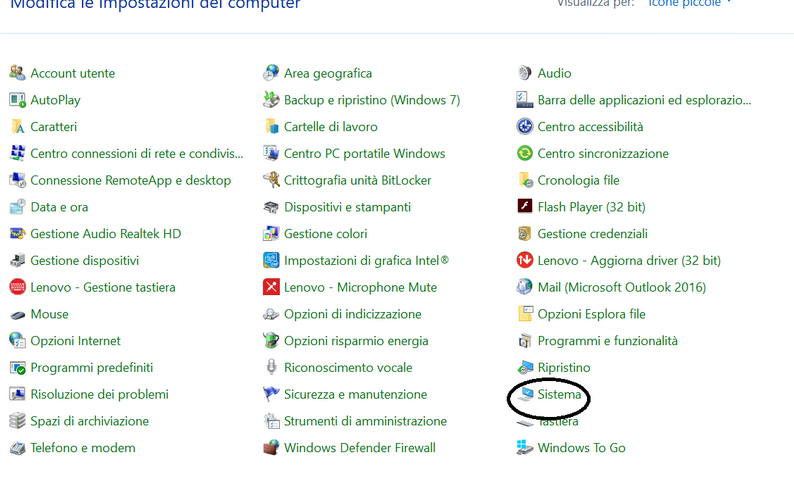Open Telefono e modem link

[83, 448]
